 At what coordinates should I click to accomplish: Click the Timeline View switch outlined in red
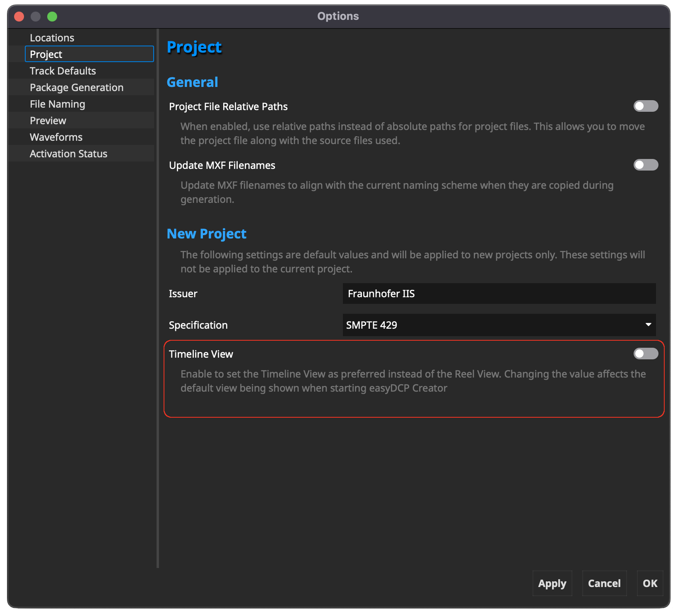click(x=645, y=354)
